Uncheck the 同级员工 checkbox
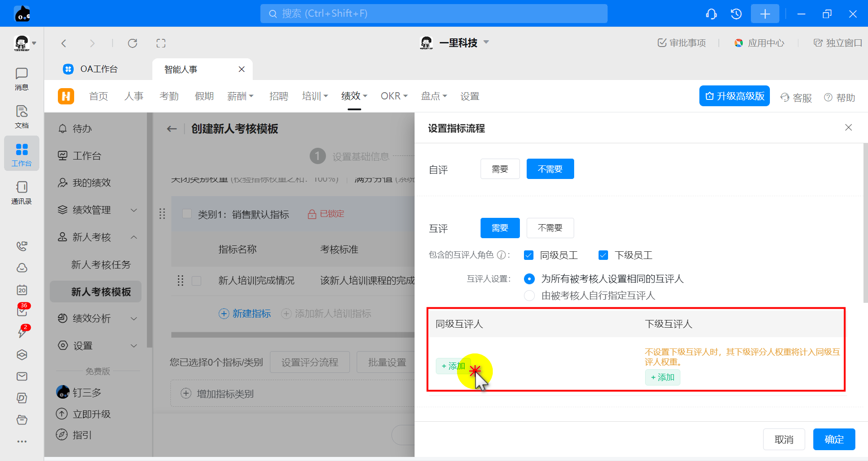 [528, 255]
